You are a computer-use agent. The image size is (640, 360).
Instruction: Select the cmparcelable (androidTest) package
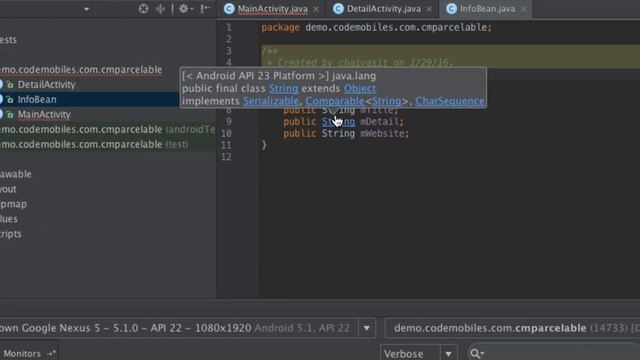[108, 129]
